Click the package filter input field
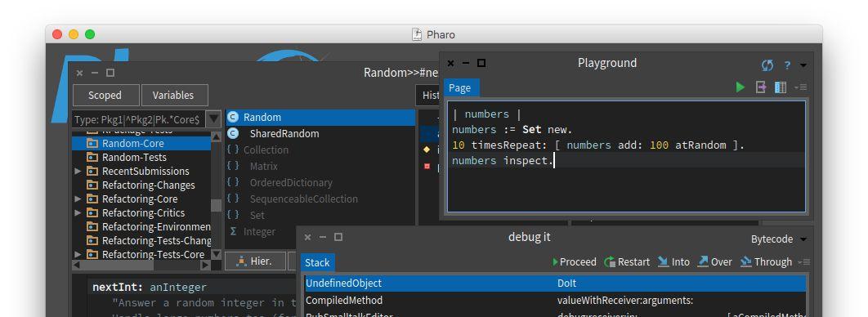Image resolution: width=868 pixels, height=317 pixels. 138,119
